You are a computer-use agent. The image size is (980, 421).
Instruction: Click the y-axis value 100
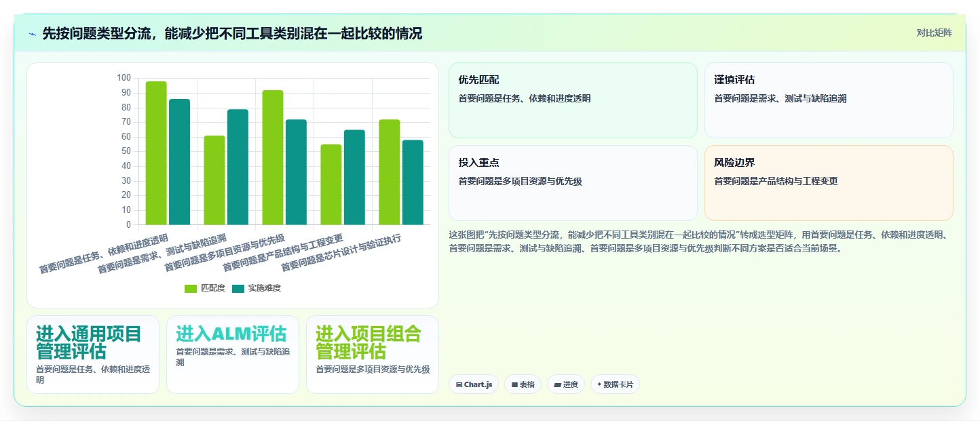(124, 78)
